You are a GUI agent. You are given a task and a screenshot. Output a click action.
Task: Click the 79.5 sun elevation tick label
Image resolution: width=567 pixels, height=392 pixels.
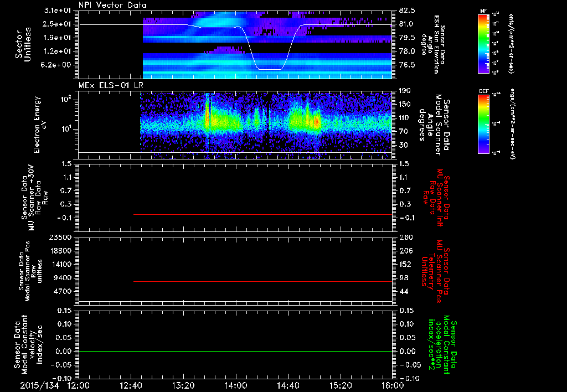coord(407,38)
